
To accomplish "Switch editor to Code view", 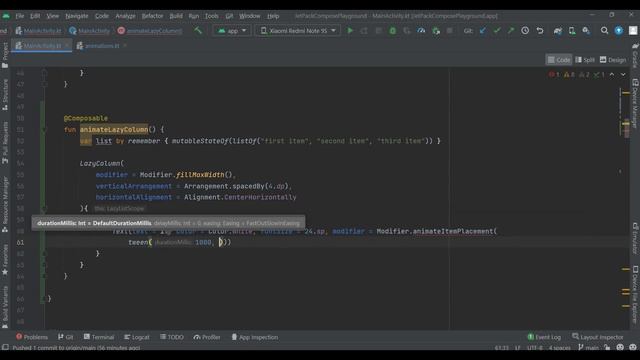I will (559, 60).
